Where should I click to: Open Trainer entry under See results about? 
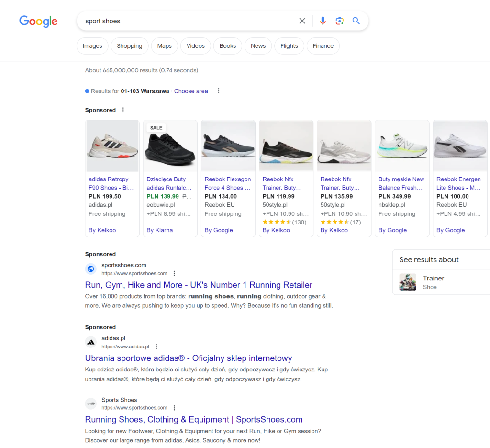click(441, 282)
